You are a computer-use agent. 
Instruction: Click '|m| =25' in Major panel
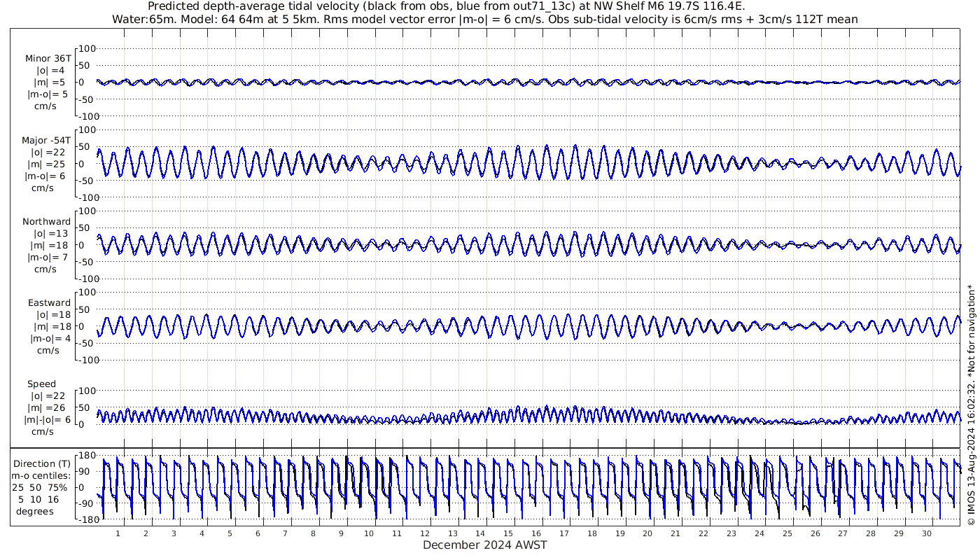tap(48, 164)
